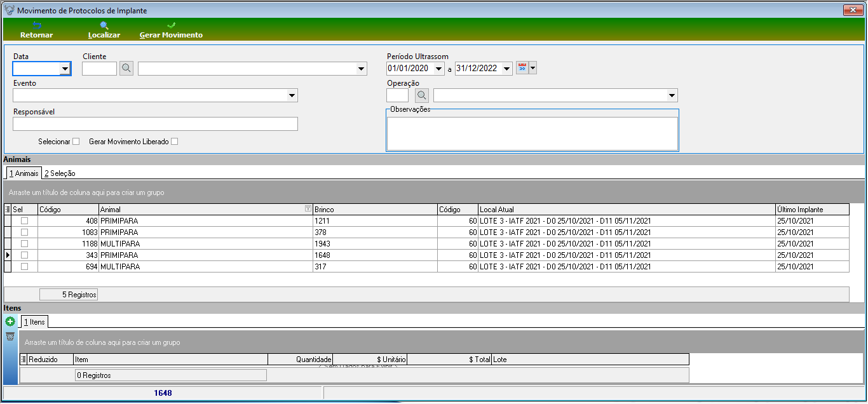
Task: Click the Último Implante column header
Action: click(812, 209)
